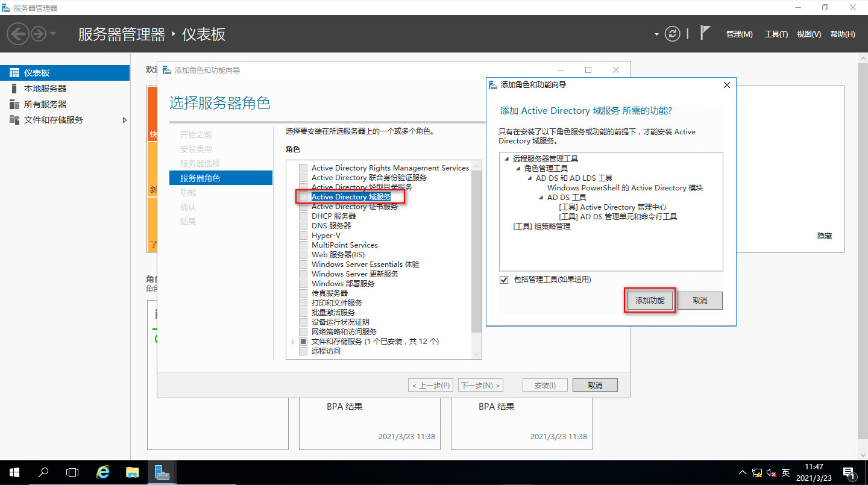This screenshot has height=485, width=868.
Task: Launch Internet Explorer from the taskbar
Action: coord(104,473)
